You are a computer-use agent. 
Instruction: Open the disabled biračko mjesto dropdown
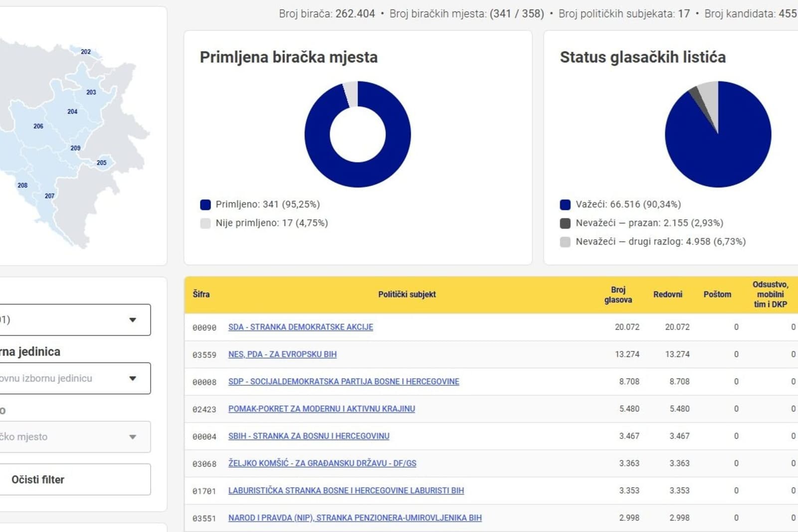[x=75, y=437]
